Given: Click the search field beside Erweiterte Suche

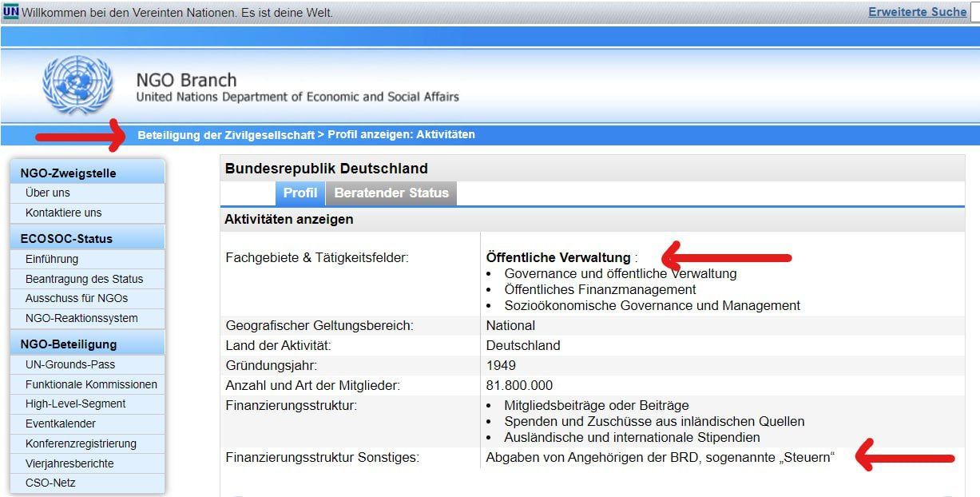Looking at the screenshot, I should pos(975,12).
